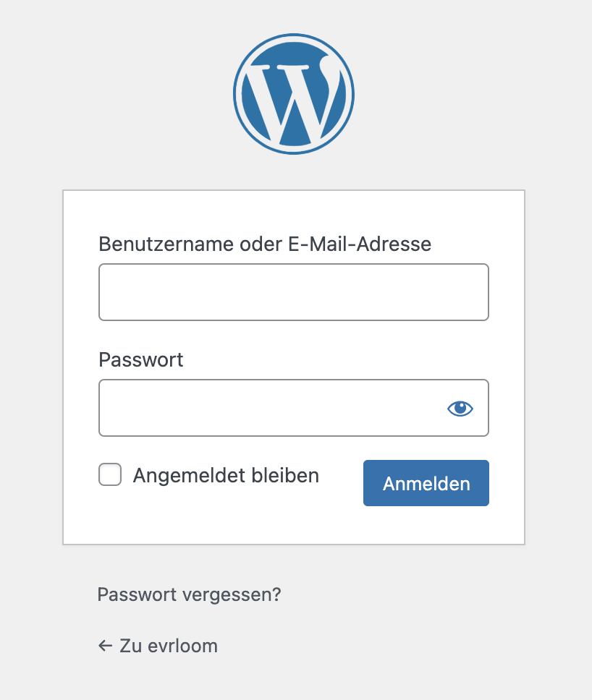Show password using the eye icon

click(460, 408)
